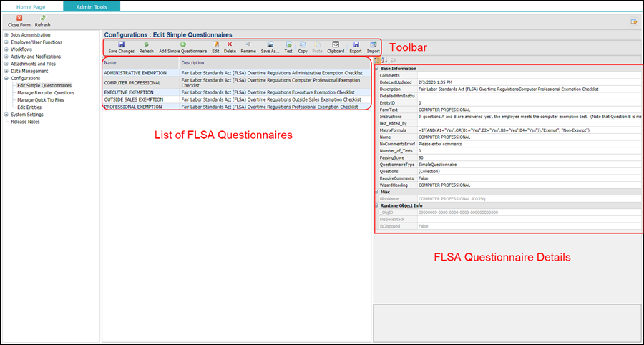Image resolution: width=644 pixels, height=345 pixels.
Task: Switch to the Home Page tab
Action: 31,7
